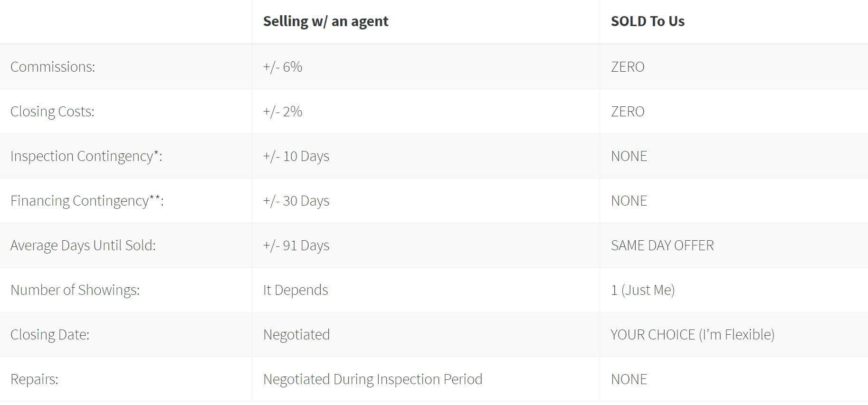This screenshot has width=868, height=405.
Task: Select the '+/- 10 Days' cell
Action: point(296,156)
